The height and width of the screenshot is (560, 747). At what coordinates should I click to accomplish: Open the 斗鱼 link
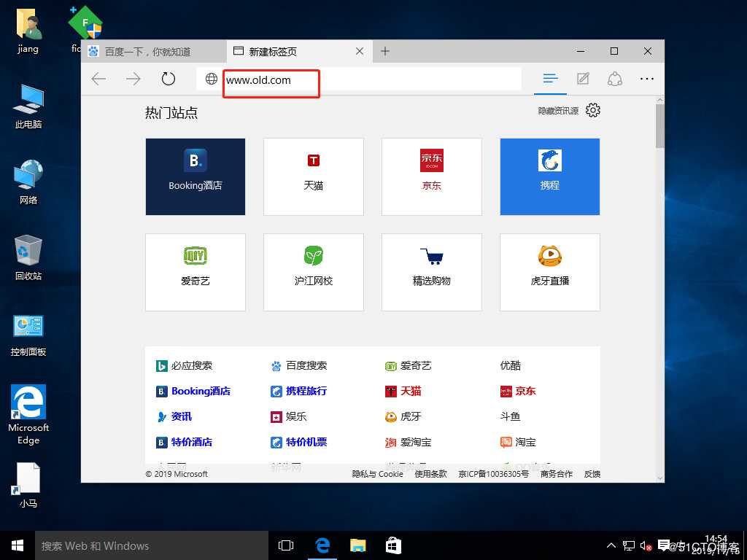pos(510,416)
